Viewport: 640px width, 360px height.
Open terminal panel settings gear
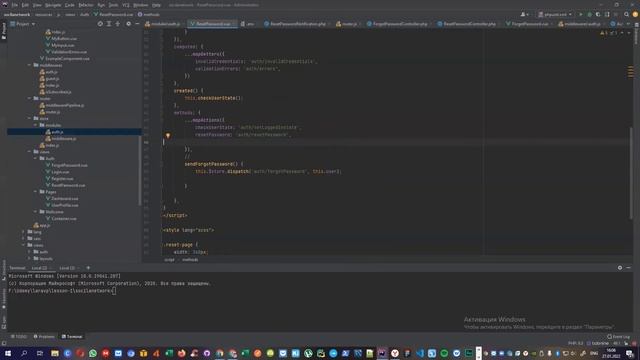pos(620,268)
